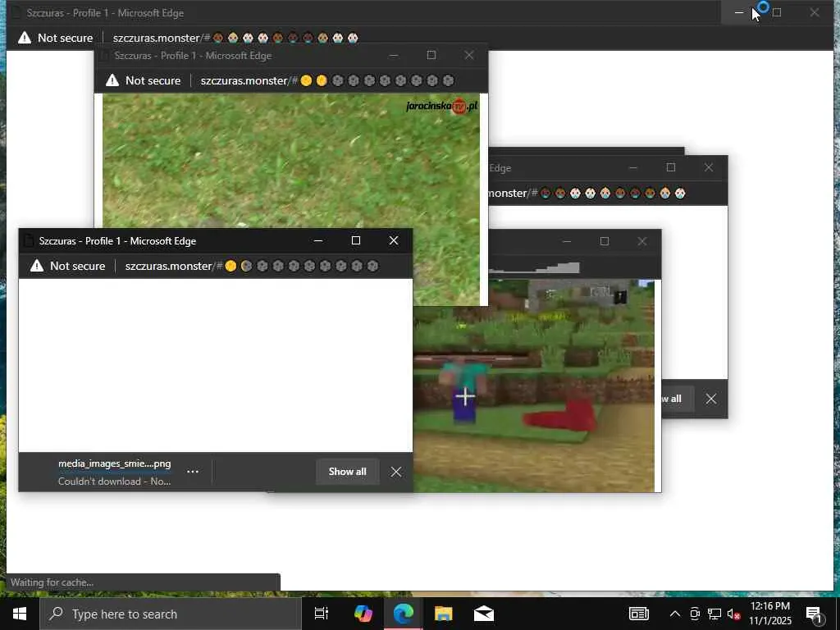Click 'Couldn't download - No...' status text
Viewport: 840px width, 630px height.
click(115, 482)
